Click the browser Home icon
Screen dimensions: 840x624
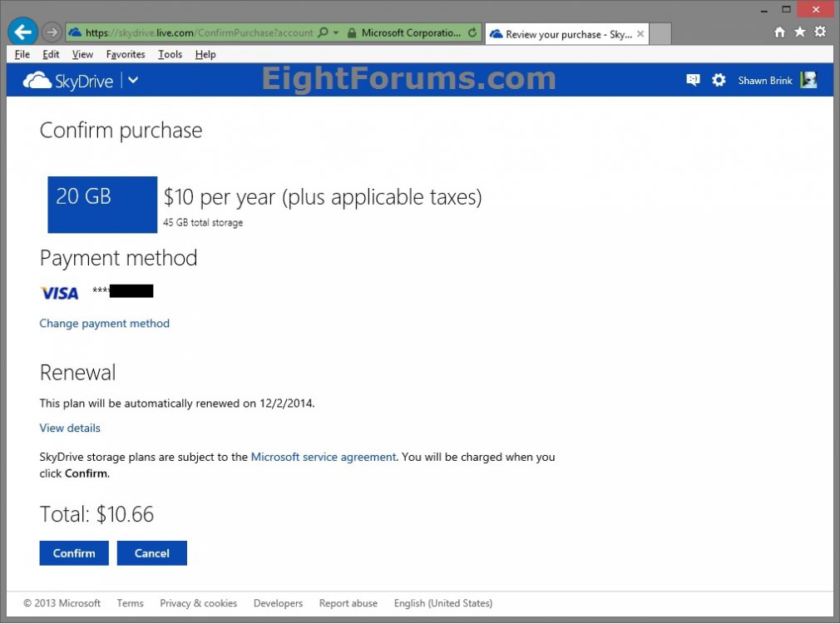point(779,32)
